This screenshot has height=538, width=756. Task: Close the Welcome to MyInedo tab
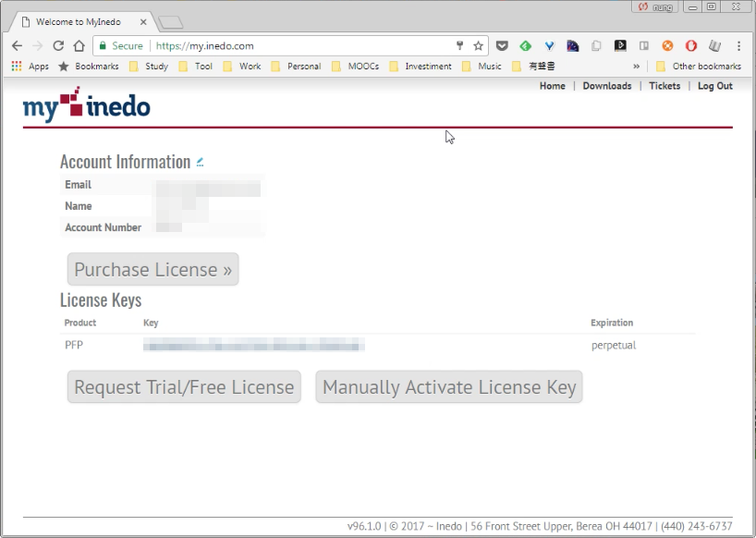tap(143, 21)
